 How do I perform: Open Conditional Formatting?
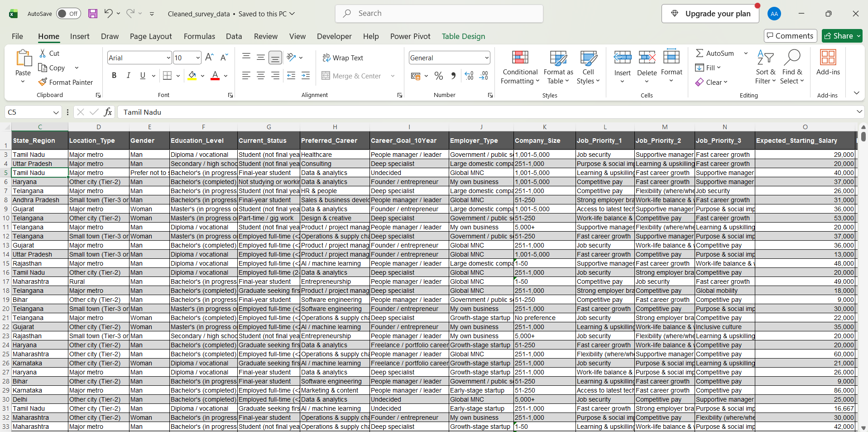click(x=520, y=67)
